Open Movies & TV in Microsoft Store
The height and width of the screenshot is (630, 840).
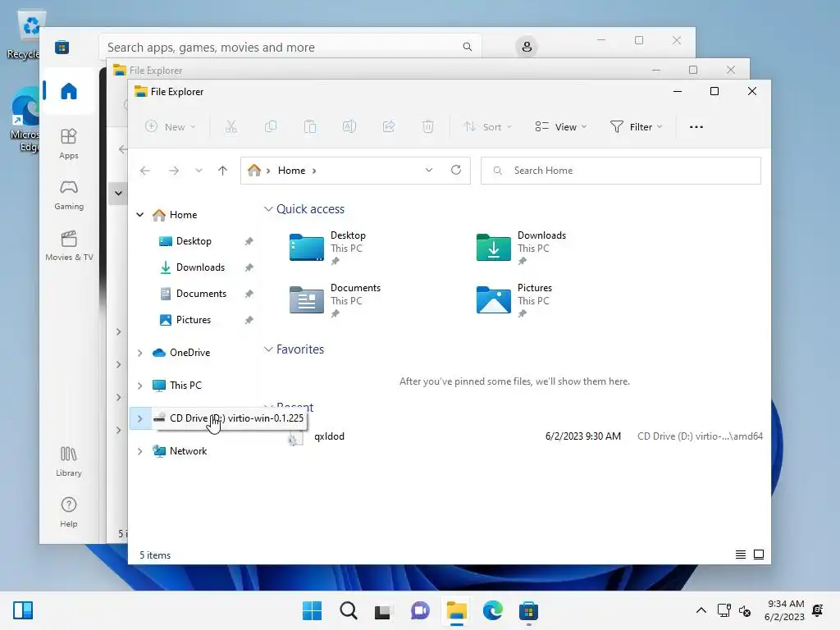69,245
